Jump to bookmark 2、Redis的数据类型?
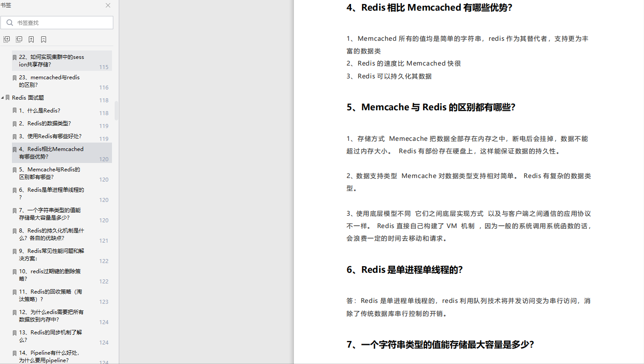The height and width of the screenshot is (364, 644). click(x=45, y=124)
